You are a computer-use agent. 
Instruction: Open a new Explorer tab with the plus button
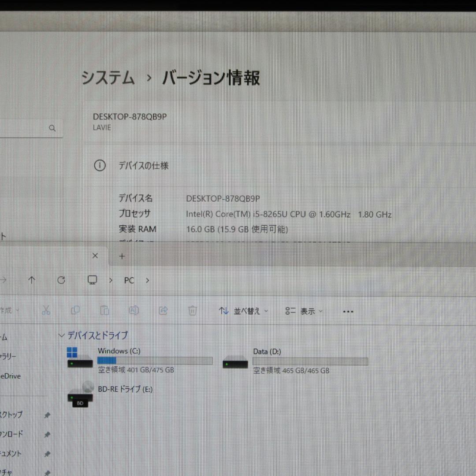tap(122, 256)
